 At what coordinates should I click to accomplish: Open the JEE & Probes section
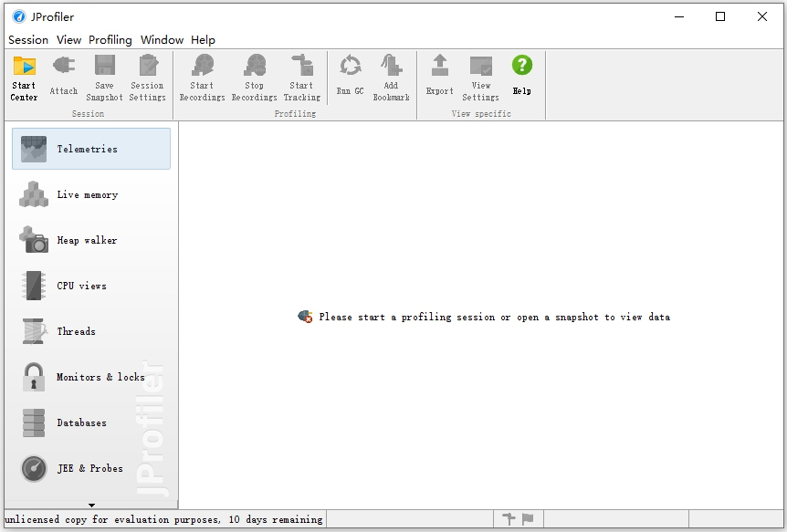click(x=91, y=468)
